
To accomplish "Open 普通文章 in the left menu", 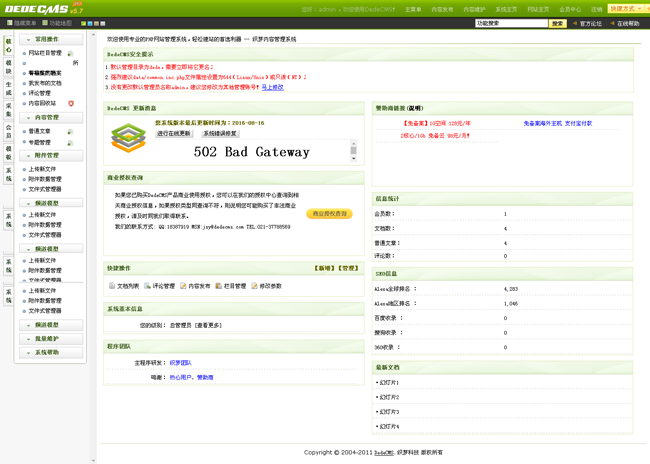I will pos(39,131).
